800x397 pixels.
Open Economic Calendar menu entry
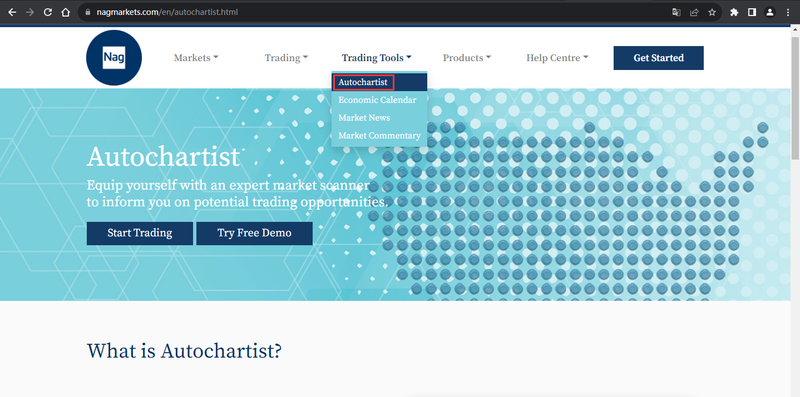[x=379, y=100]
